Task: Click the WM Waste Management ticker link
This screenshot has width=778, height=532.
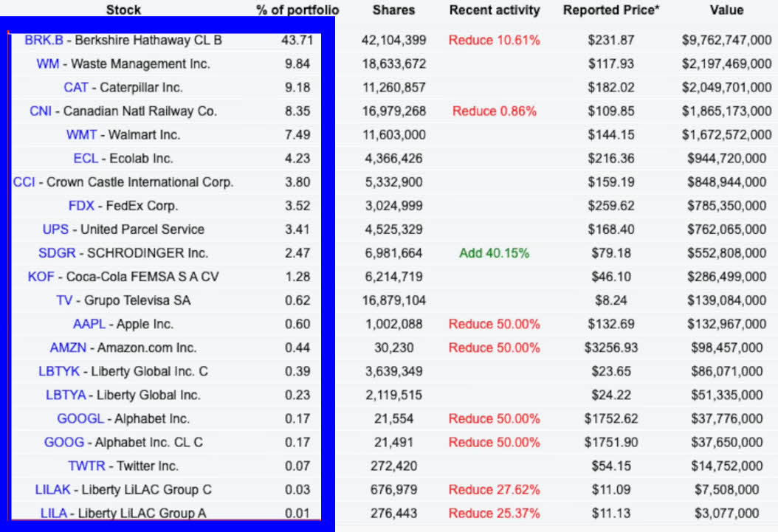Action: (x=48, y=63)
